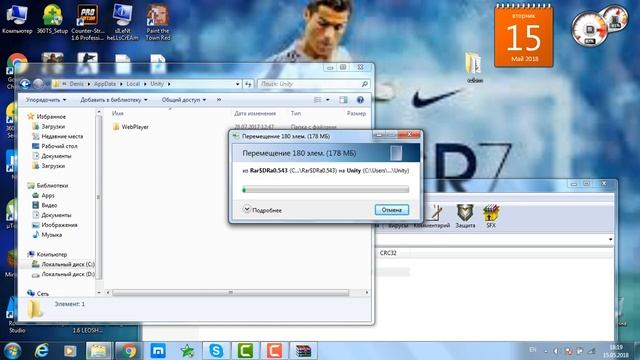Open the folder icon on desktop near the calendar
640x360 pixels.
[474, 67]
